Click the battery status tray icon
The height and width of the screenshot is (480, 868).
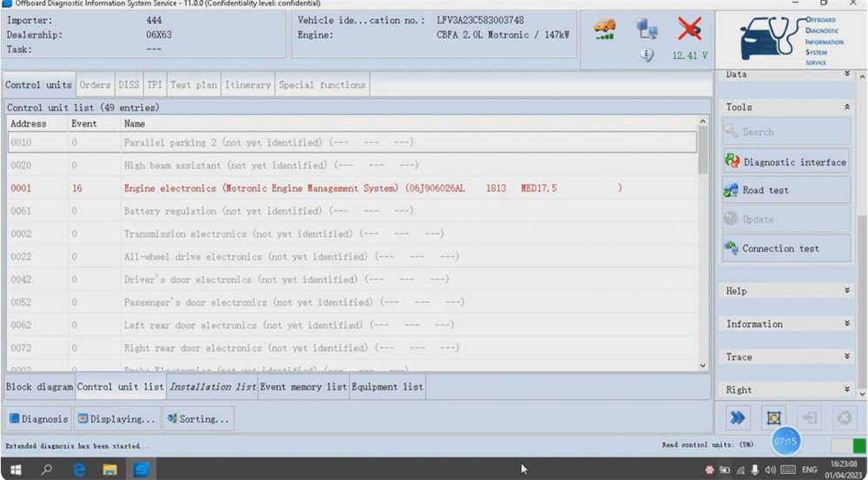tap(725, 470)
